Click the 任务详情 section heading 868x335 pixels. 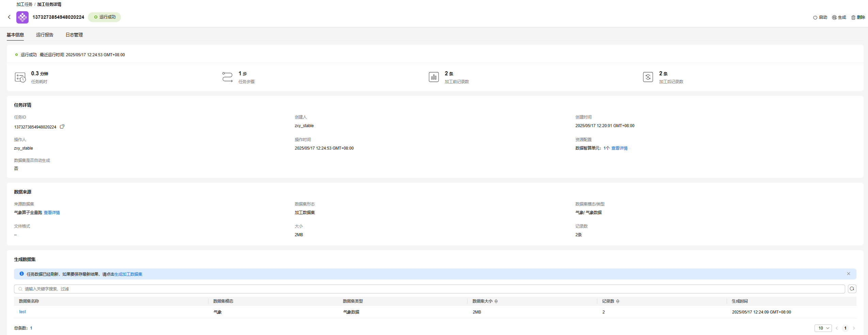pos(23,105)
